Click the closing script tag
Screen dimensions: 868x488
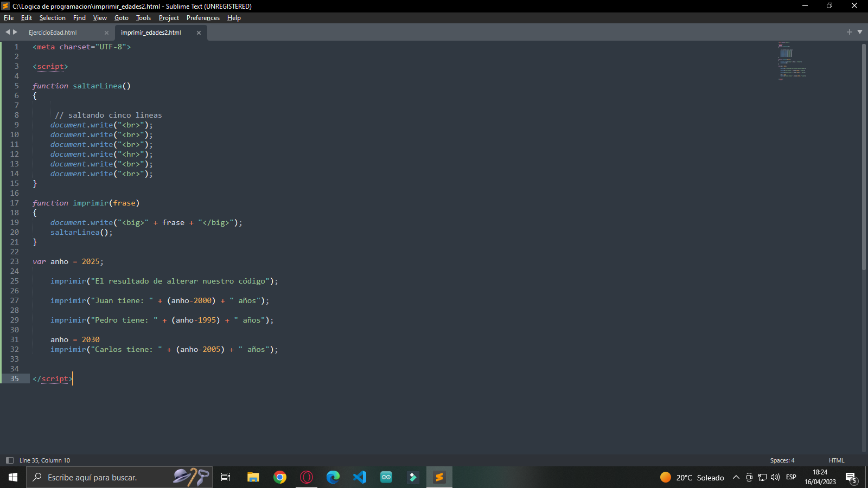click(x=52, y=379)
